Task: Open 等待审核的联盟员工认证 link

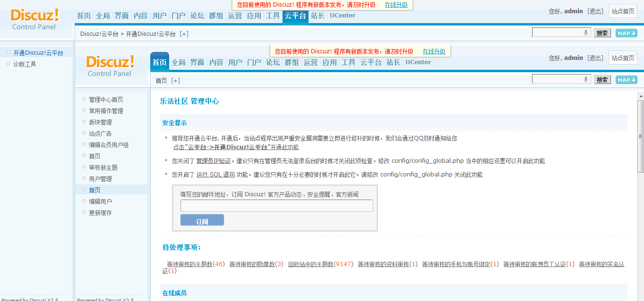Action: (534, 264)
